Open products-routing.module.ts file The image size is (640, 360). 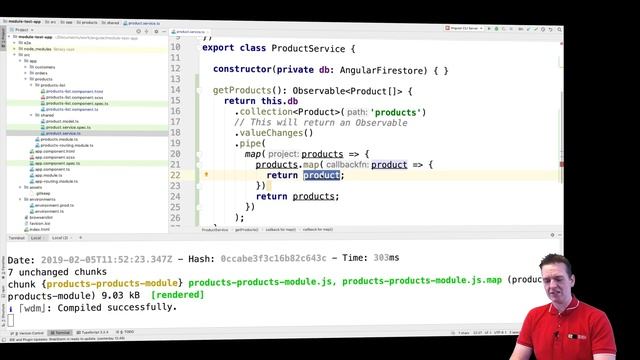pos(64,145)
